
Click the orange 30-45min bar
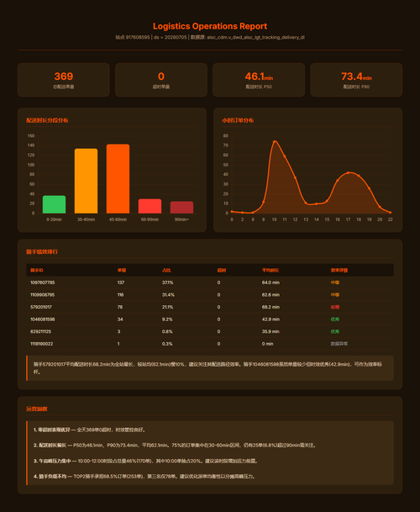[x=87, y=181]
